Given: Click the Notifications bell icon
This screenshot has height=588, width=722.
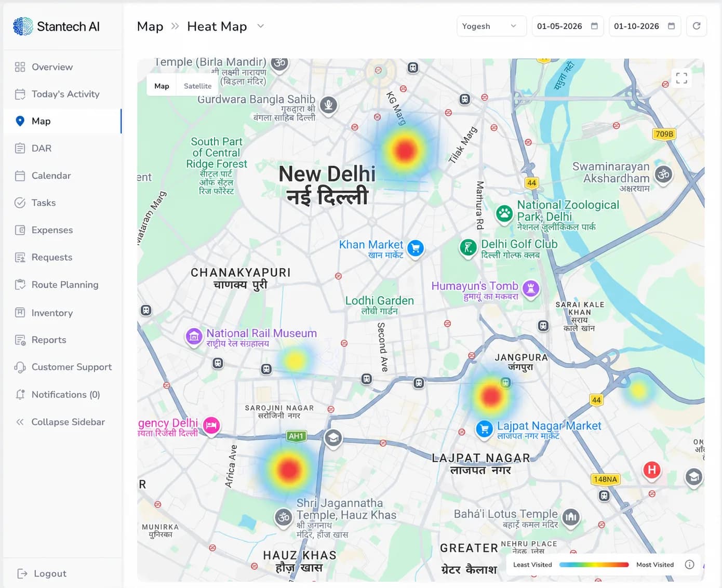Looking at the screenshot, I should click(20, 395).
